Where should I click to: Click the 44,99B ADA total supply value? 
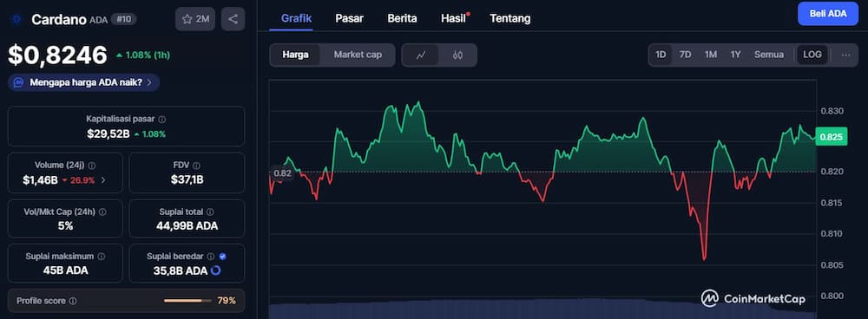click(187, 226)
